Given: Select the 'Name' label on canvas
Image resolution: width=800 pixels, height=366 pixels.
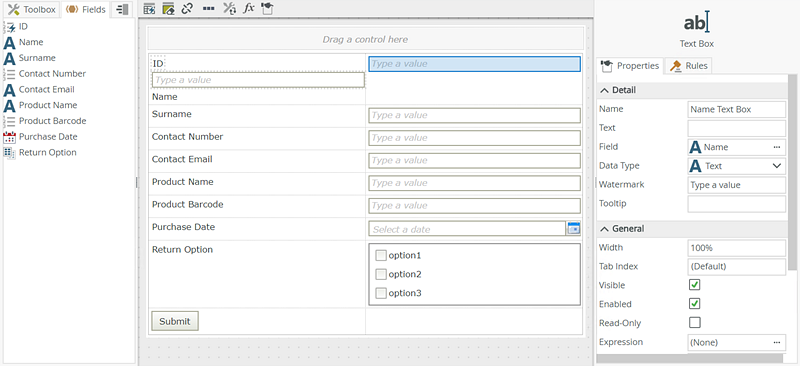Looking at the screenshot, I should click(x=165, y=97).
